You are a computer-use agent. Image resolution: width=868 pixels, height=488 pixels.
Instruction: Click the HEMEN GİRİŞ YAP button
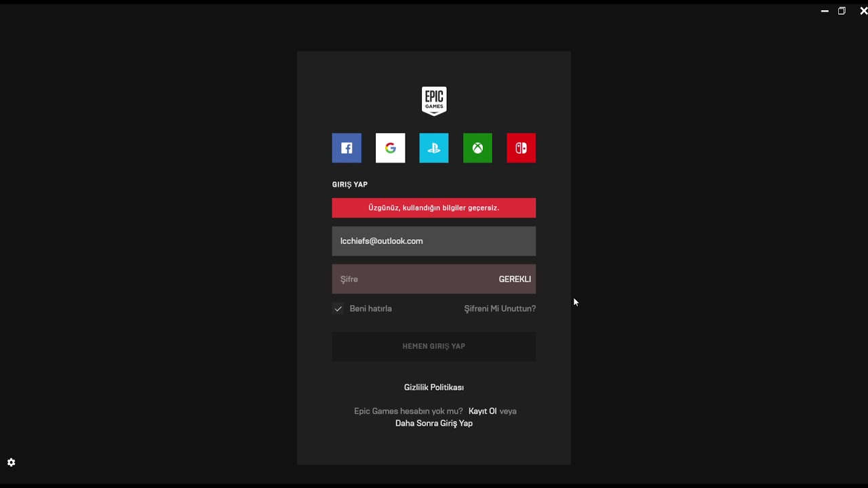(x=434, y=346)
